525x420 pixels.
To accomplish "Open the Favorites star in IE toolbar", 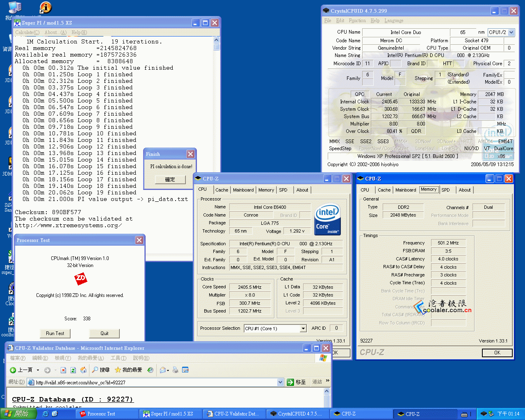I will point(118,370).
